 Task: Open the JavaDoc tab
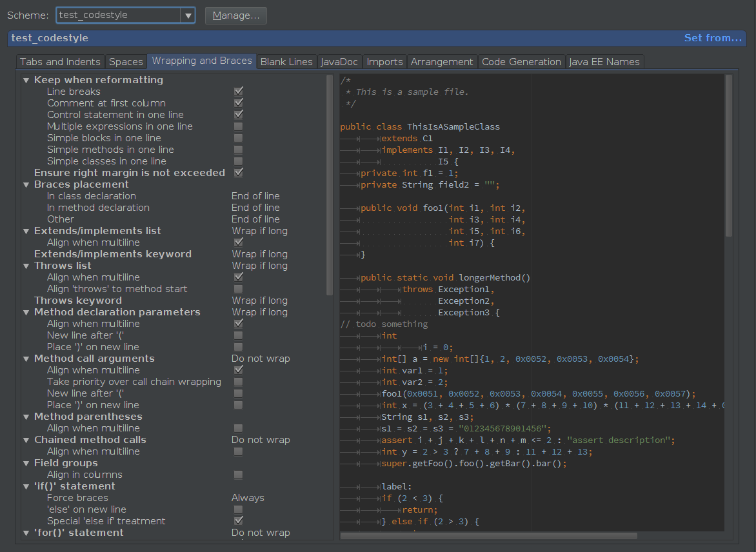pyautogui.click(x=339, y=61)
